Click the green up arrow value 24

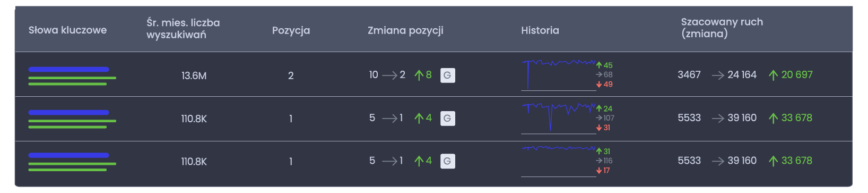coord(604,108)
